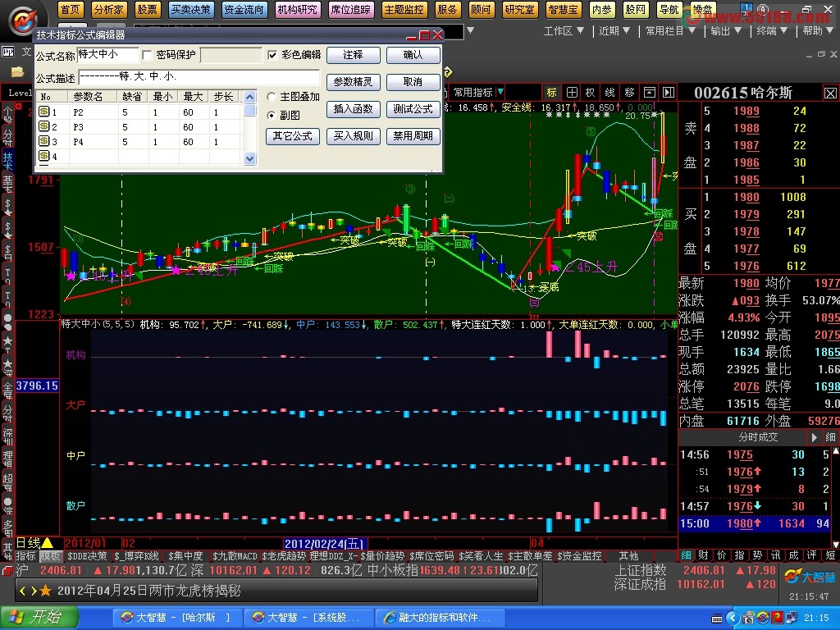The height and width of the screenshot is (630, 840).
Task: Expand the 工作区 dropdown menu
Action: (564, 31)
